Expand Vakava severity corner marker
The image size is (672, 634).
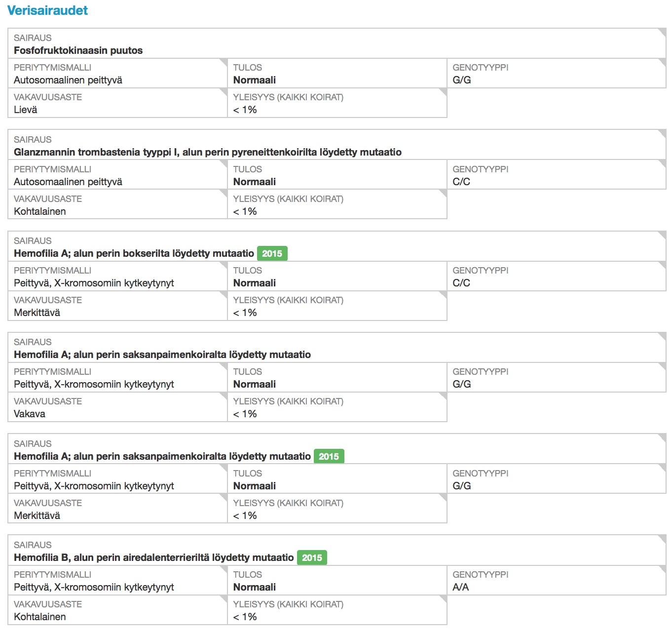coord(224,396)
